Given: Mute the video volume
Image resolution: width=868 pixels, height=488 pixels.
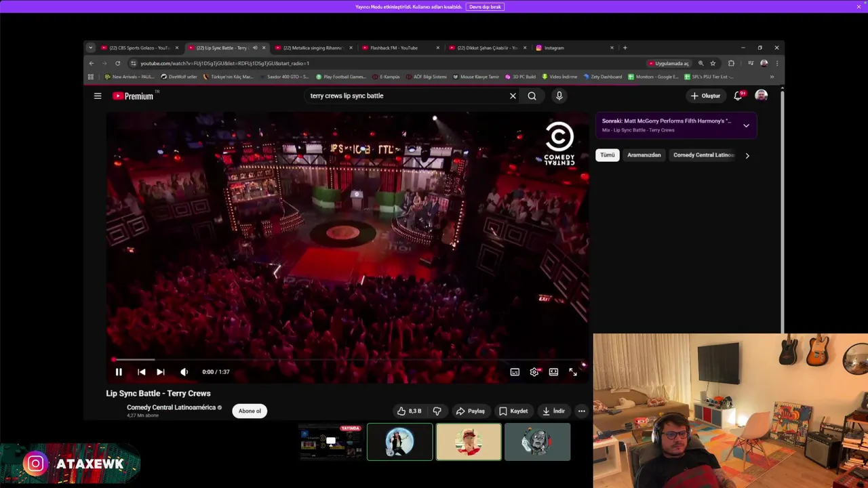Looking at the screenshot, I should (x=184, y=371).
